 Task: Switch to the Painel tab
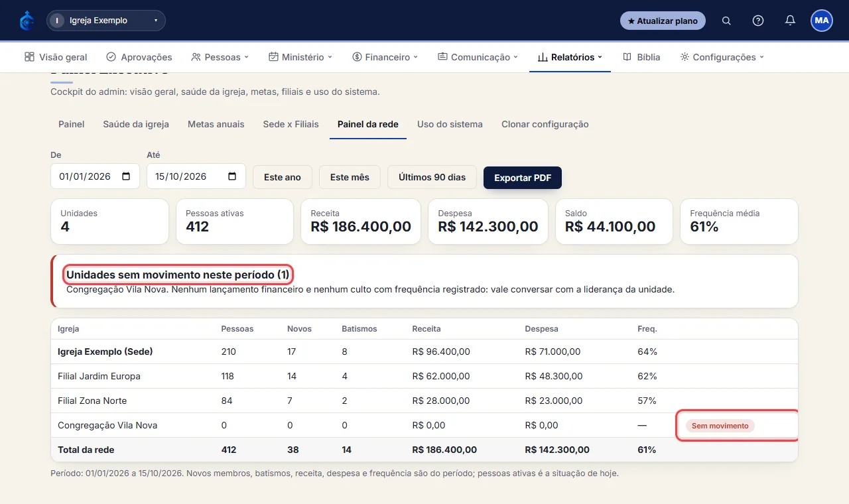[x=72, y=124]
